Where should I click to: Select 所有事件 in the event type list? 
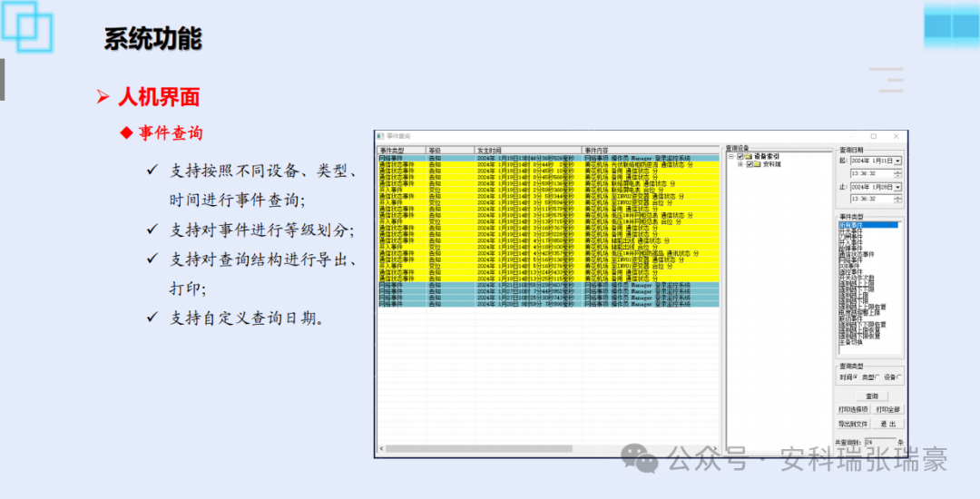(x=868, y=224)
